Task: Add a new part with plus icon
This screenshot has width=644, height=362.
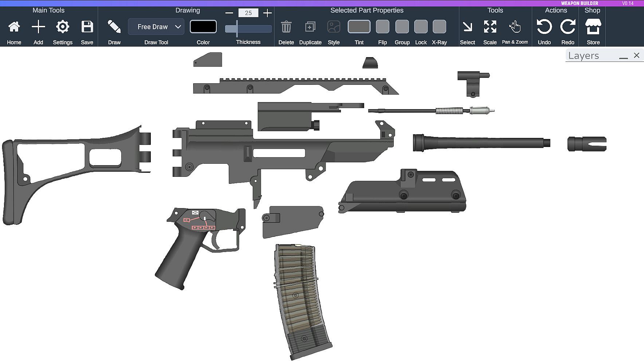Action: tap(38, 27)
